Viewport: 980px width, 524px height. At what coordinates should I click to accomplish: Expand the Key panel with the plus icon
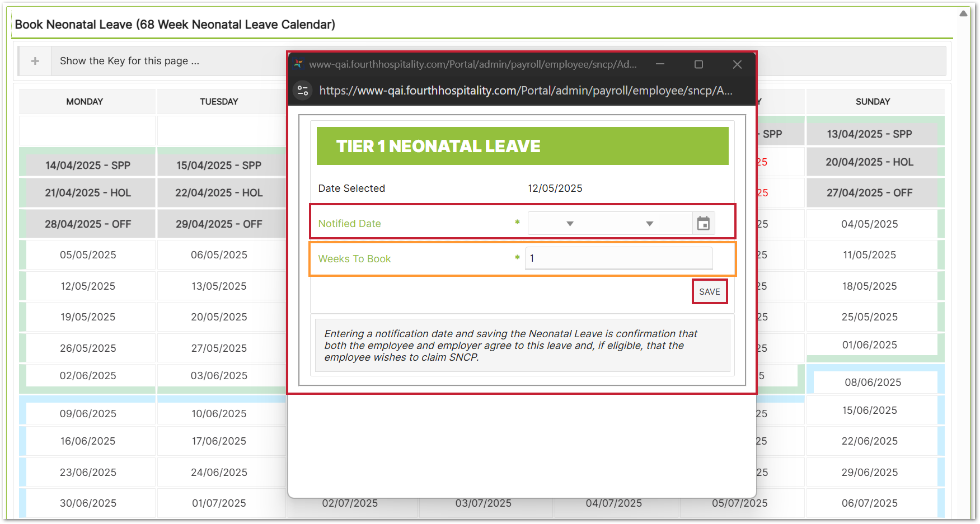click(x=35, y=61)
